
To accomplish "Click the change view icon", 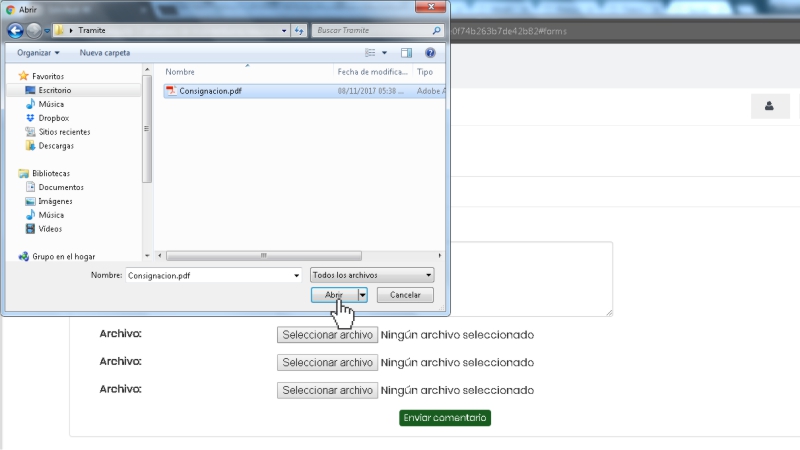I will (x=370, y=52).
